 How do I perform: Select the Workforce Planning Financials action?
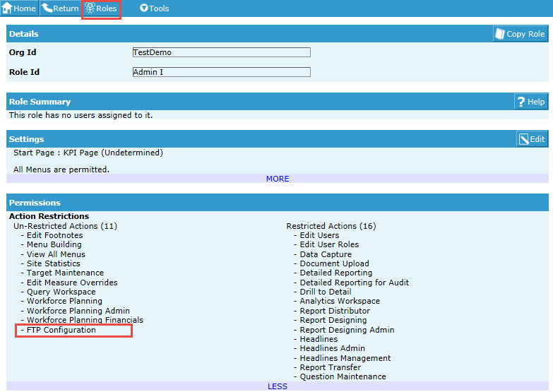click(x=85, y=320)
